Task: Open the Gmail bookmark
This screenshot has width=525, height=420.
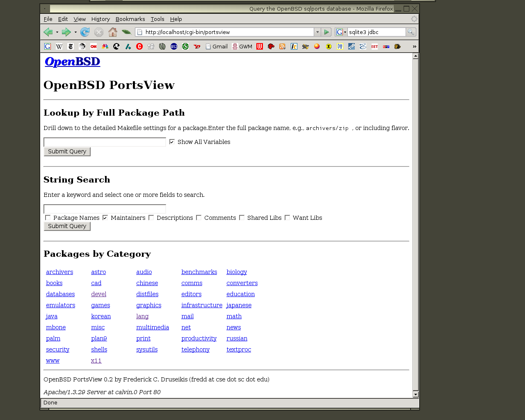Action: tap(217, 46)
